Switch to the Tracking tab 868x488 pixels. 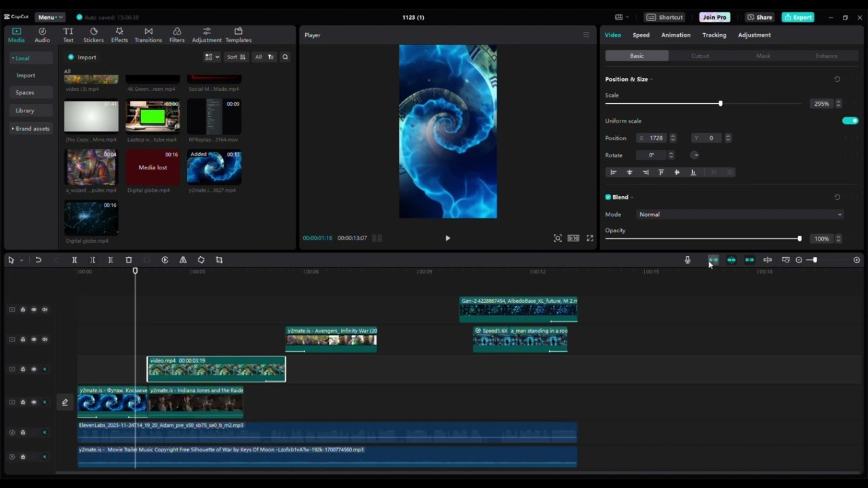(714, 35)
